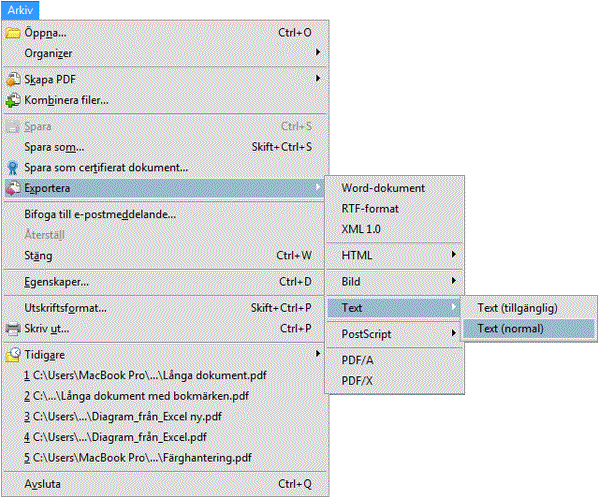Image resolution: width=600 pixels, height=499 pixels.
Task: Open the Arkiv menu
Action: coord(19,9)
